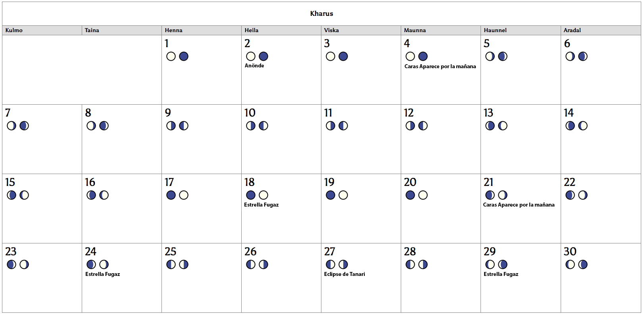Click the first moon icon on day 17
This screenshot has width=644, height=314.
pos(171,195)
